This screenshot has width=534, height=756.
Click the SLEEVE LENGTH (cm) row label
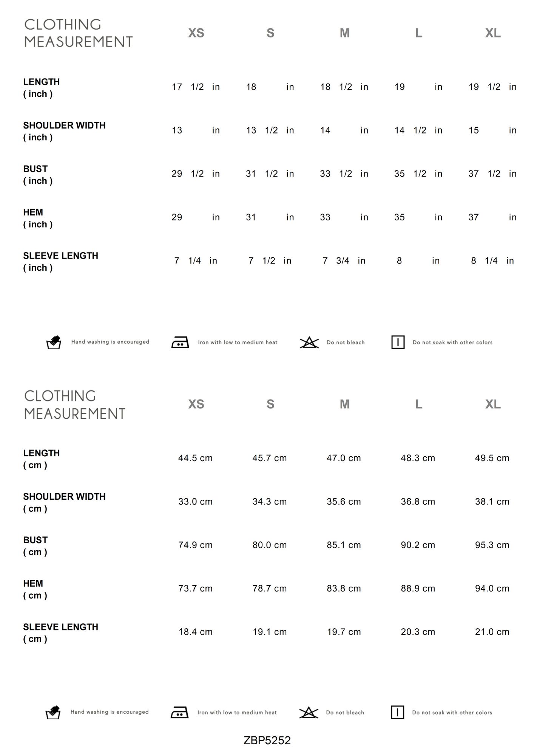pos(60,633)
